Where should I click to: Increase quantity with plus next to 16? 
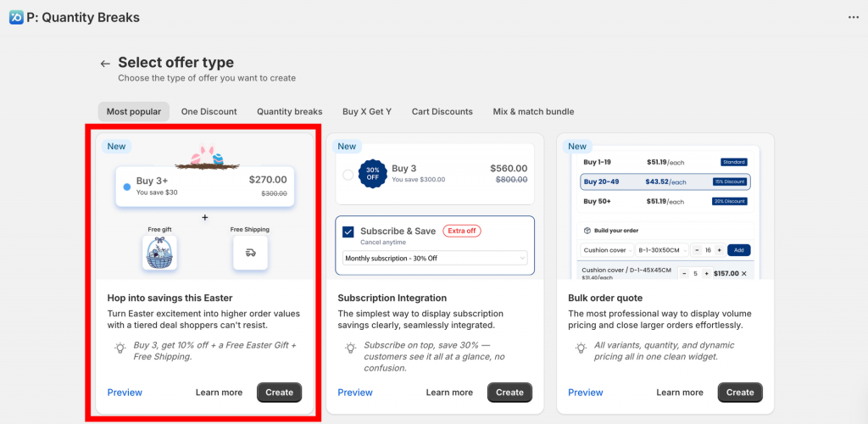[x=719, y=250]
